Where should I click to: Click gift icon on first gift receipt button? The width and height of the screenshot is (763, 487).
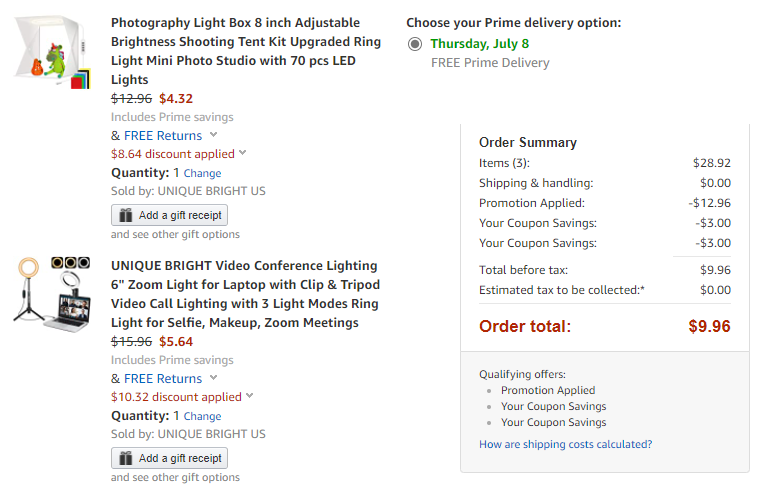[x=126, y=215]
